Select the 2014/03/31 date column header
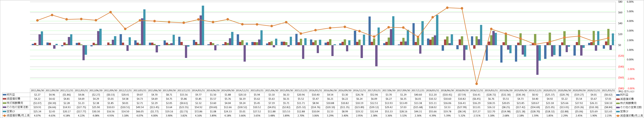The width and height of the screenshot is (644, 118). coord(199,90)
